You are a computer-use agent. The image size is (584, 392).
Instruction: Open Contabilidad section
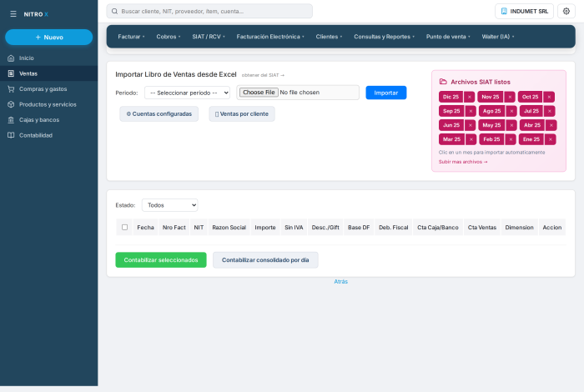[x=48, y=135]
